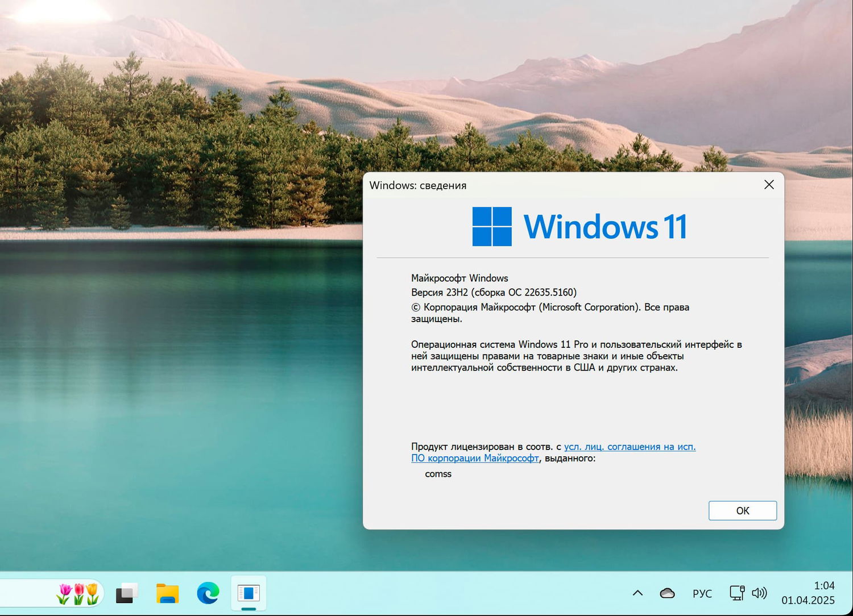
Task: Open Task View on the taskbar
Action: [126, 593]
